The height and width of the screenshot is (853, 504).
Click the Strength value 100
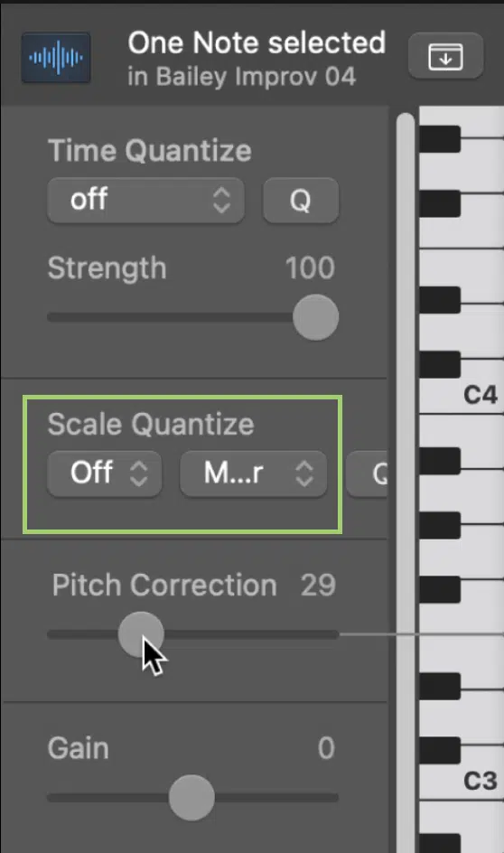[310, 268]
